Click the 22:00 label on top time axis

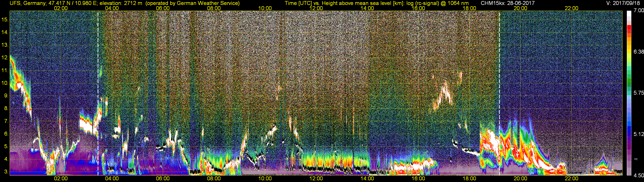571,8
